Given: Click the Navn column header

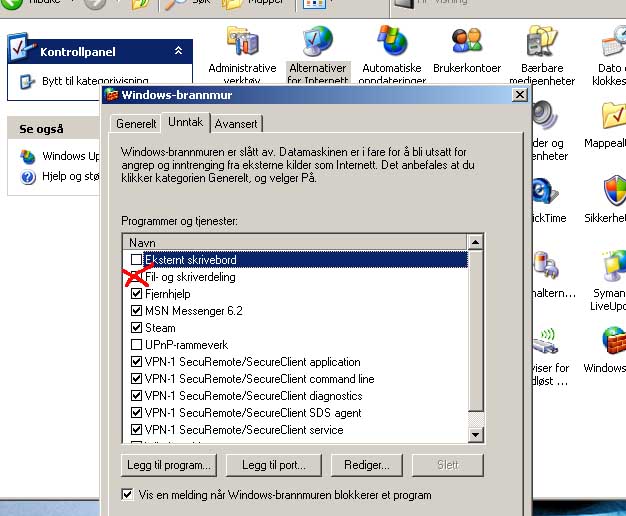Looking at the screenshot, I should tap(295, 242).
